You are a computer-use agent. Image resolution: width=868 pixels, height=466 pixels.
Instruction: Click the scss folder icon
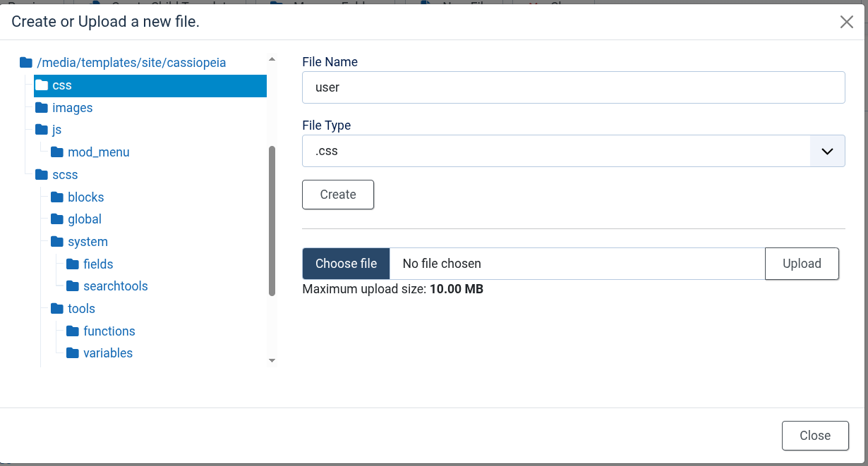(42, 175)
